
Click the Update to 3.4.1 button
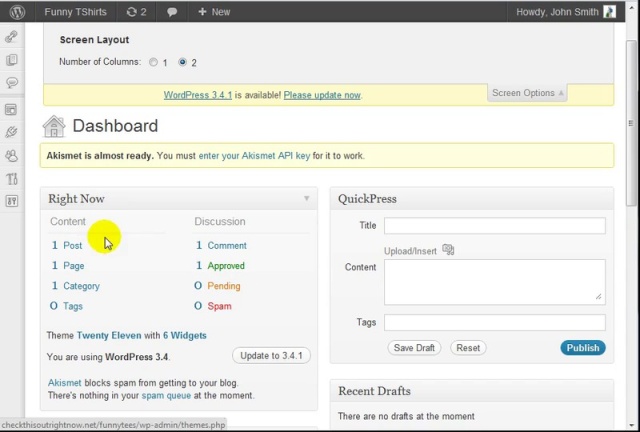click(271, 356)
